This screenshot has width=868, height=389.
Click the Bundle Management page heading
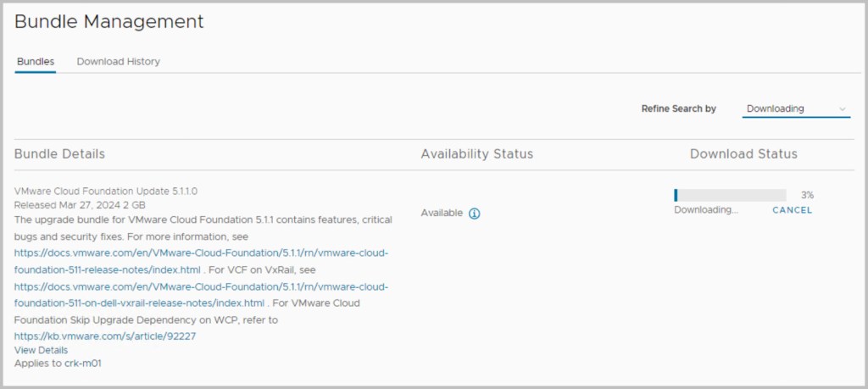click(109, 22)
